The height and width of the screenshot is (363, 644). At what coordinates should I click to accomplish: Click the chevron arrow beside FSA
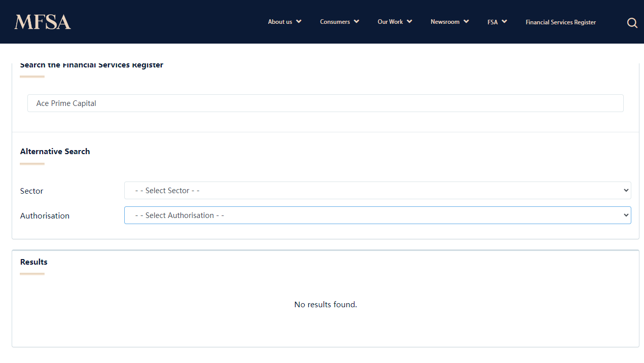tap(505, 21)
